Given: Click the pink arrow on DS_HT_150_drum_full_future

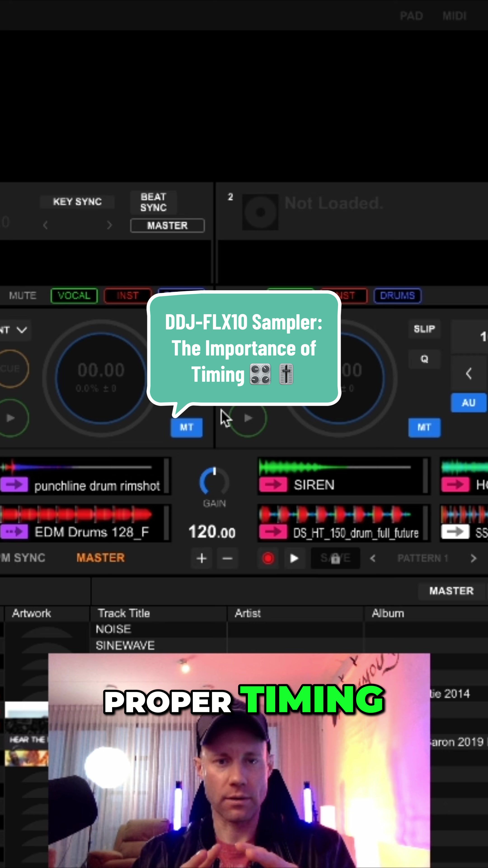Looking at the screenshot, I should [273, 532].
